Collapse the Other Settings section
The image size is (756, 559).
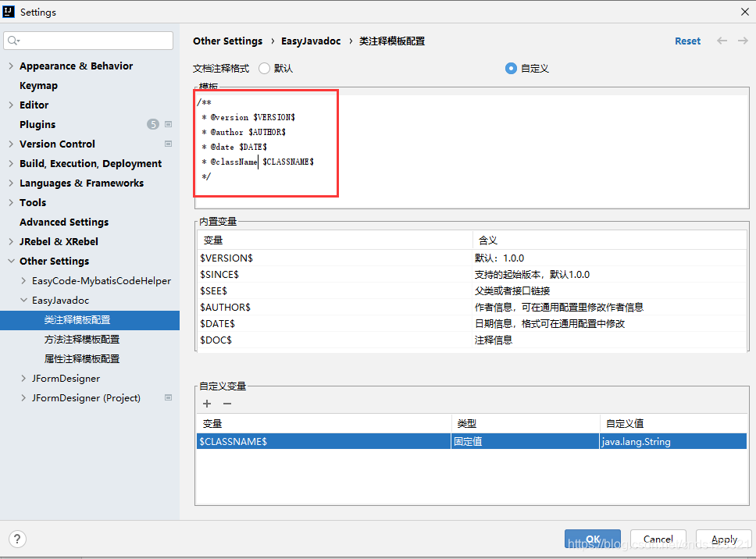point(11,261)
